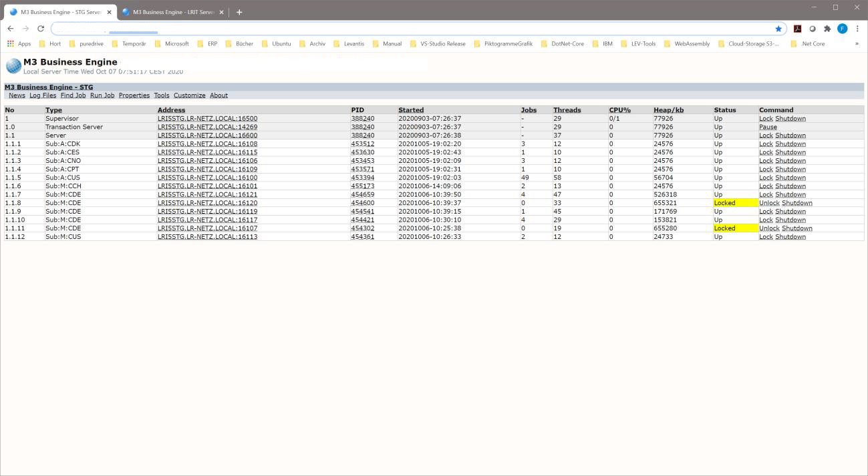Sort the table by Heap/kb header
868x476 pixels.
668,110
